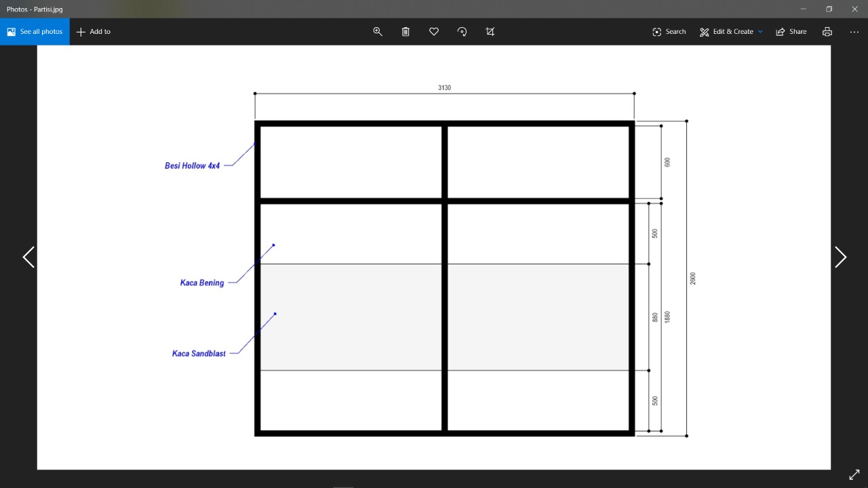The height and width of the screenshot is (488, 868).
Task: Open the Crop tool icon
Action: coord(490,32)
